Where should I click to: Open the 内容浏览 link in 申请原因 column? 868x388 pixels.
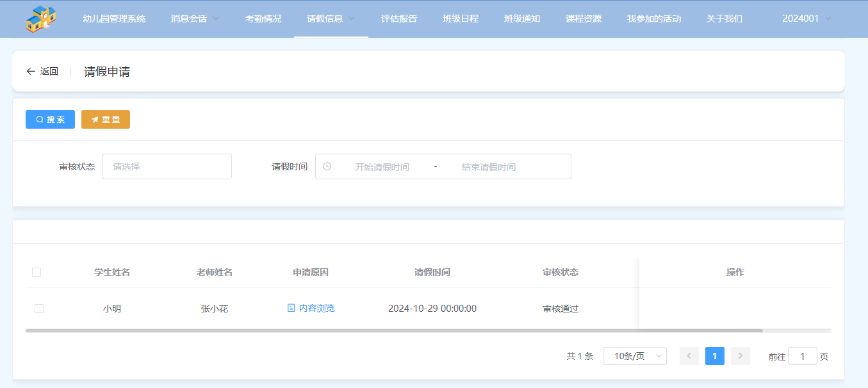click(311, 308)
